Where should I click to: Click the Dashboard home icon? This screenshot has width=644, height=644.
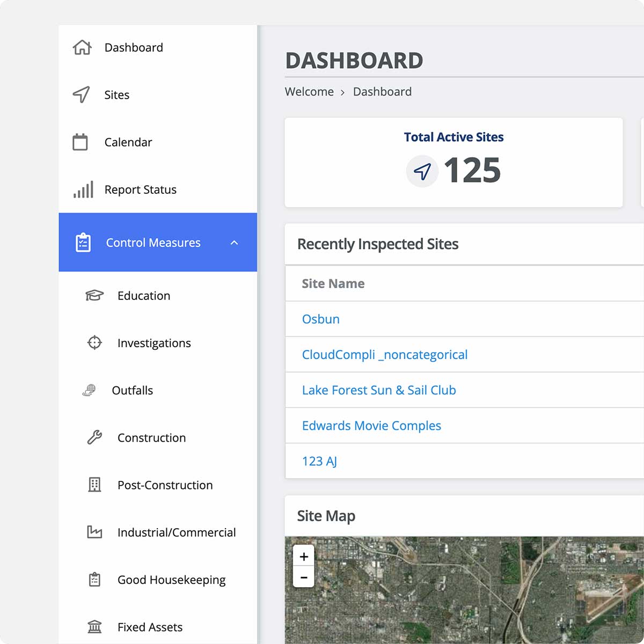[x=82, y=47]
